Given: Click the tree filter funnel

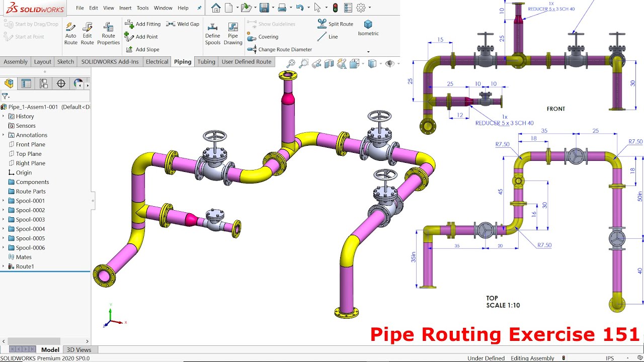Looking at the screenshot, I should pos(5,96).
